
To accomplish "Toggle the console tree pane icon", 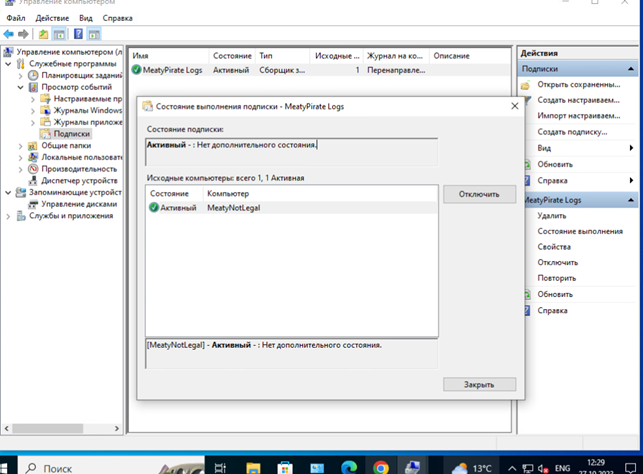I will 59,34.
